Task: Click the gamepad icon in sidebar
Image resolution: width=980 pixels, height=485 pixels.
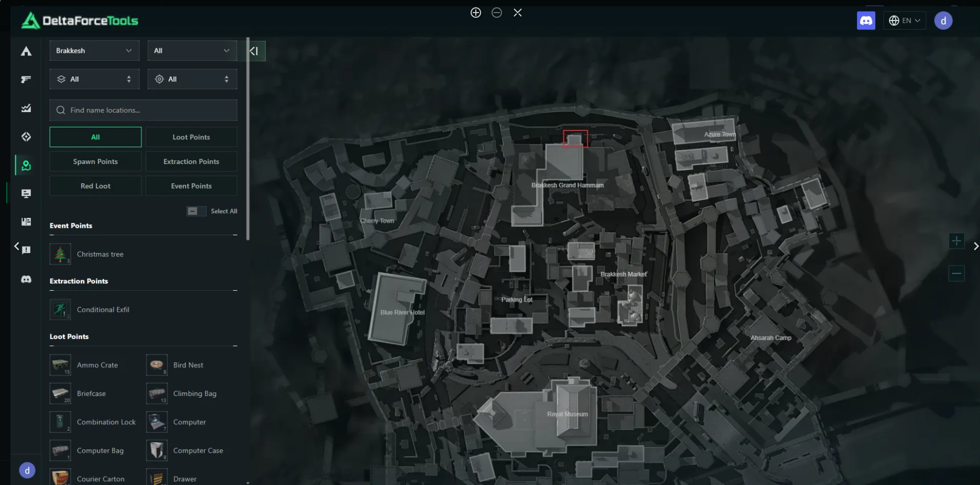Action: click(26, 279)
